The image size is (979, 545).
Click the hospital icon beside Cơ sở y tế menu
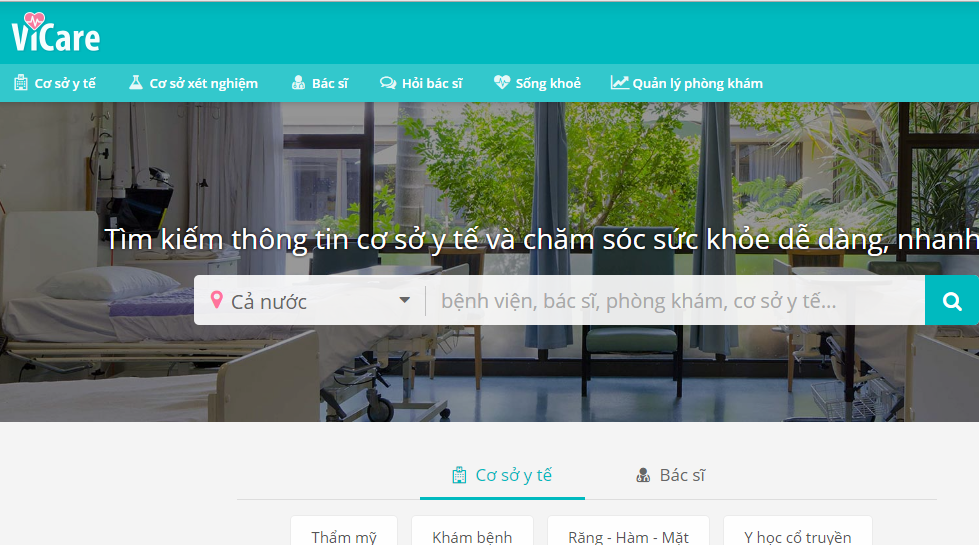pyautogui.click(x=21, y=83)
